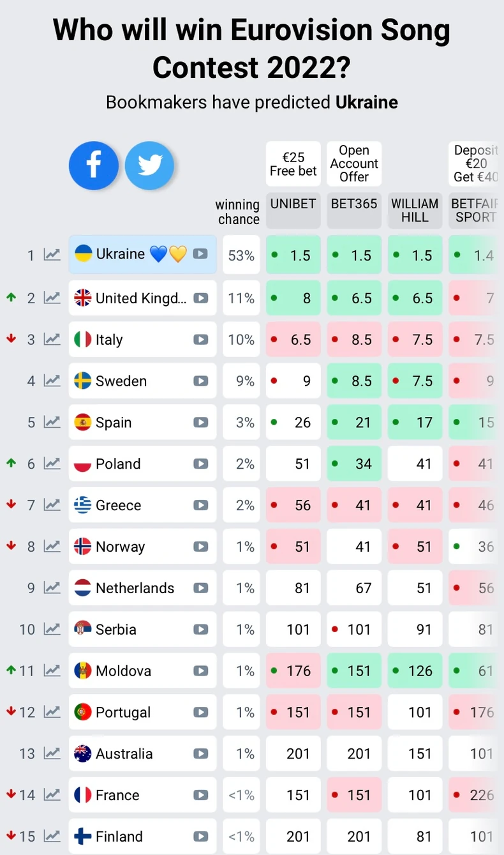Play Italy's song video icon
Screen dimensions: 504x855
click(200, 340)
